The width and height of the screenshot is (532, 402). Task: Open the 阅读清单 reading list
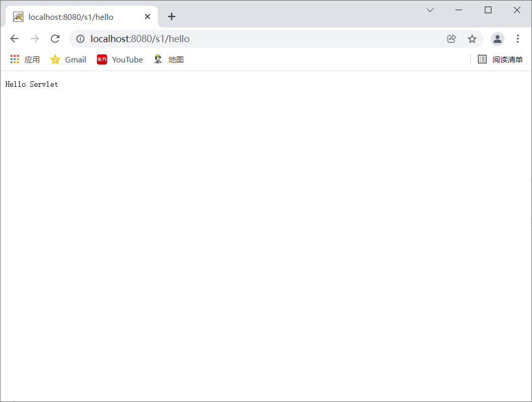(500, 60)
